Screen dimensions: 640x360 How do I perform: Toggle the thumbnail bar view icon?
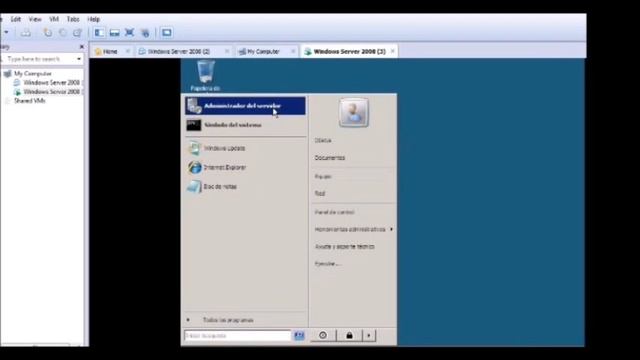click(x=115, y=33)
